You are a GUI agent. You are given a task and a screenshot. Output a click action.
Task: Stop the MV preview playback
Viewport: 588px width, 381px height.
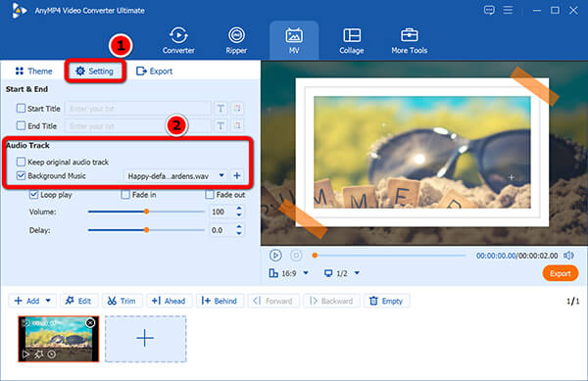(296, 256)
